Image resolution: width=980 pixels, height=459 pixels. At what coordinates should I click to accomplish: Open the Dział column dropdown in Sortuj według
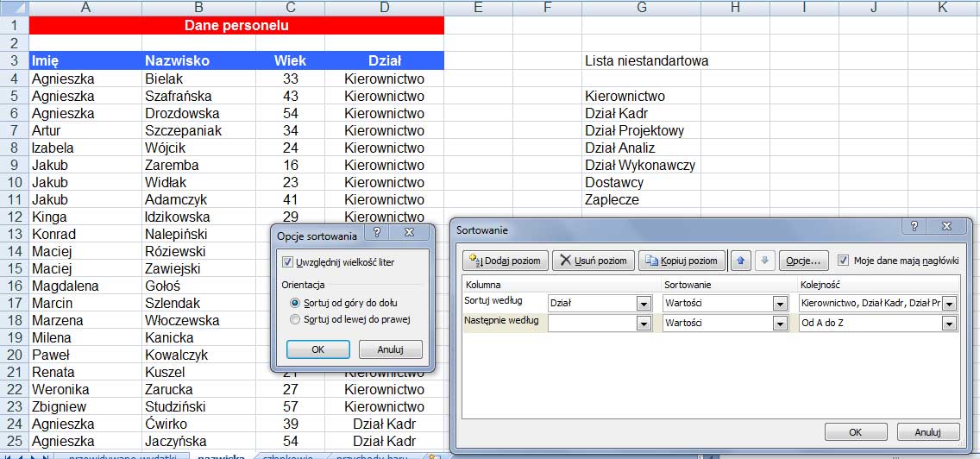coord(644,304)
